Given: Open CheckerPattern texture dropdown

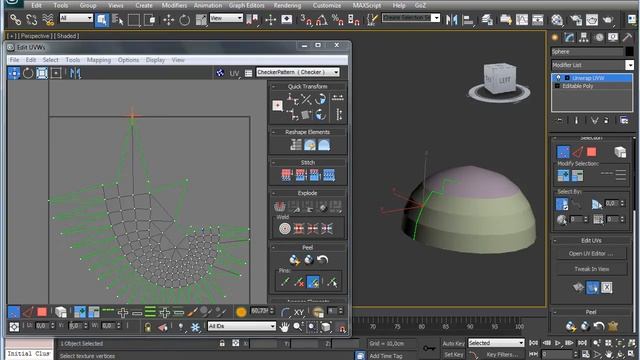Looking at the screenshot, I should 298,72.
